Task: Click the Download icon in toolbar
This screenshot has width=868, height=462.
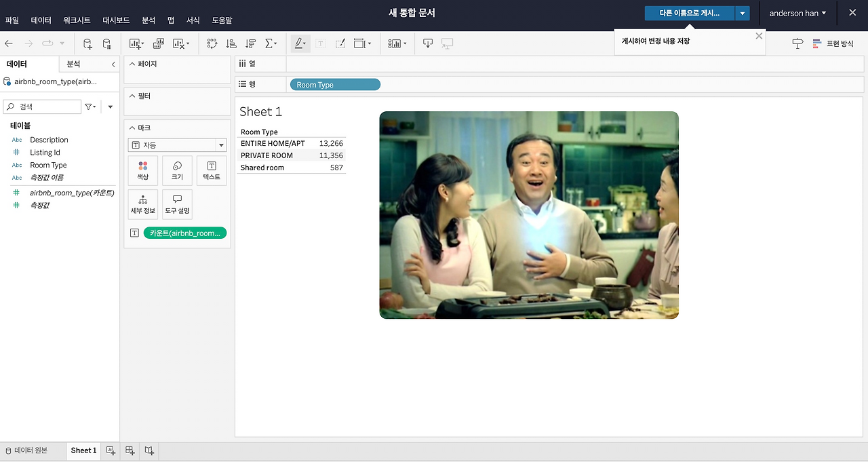Action: (428, 43)
